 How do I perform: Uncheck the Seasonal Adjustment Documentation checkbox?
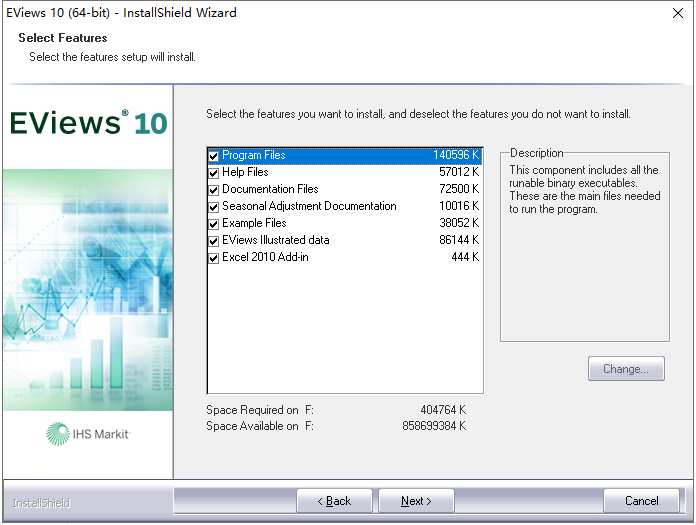click(x=214, y=207)
